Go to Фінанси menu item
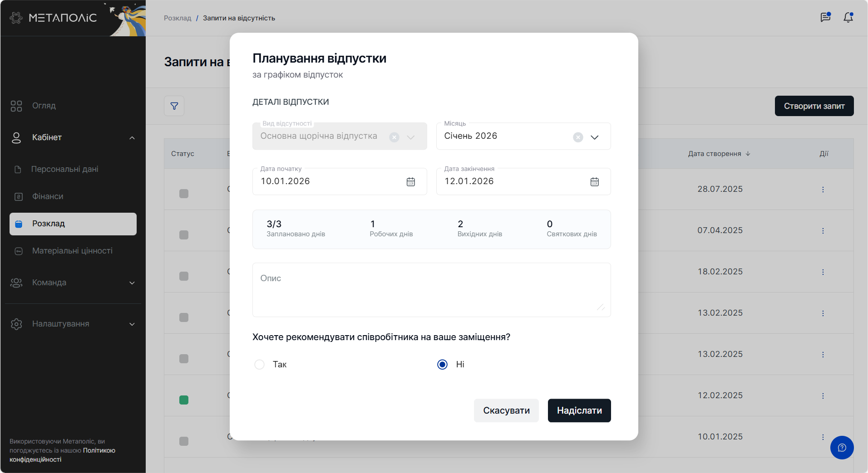 click(x=48, y=196)
